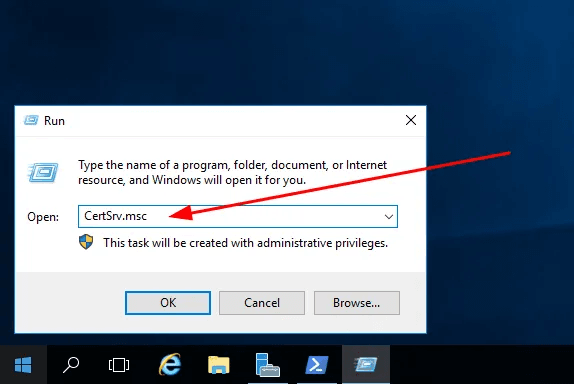Viewport: 574px width, 384px height.
Task: Dismiss dialog with Cancel button
Action: [262, 303]
